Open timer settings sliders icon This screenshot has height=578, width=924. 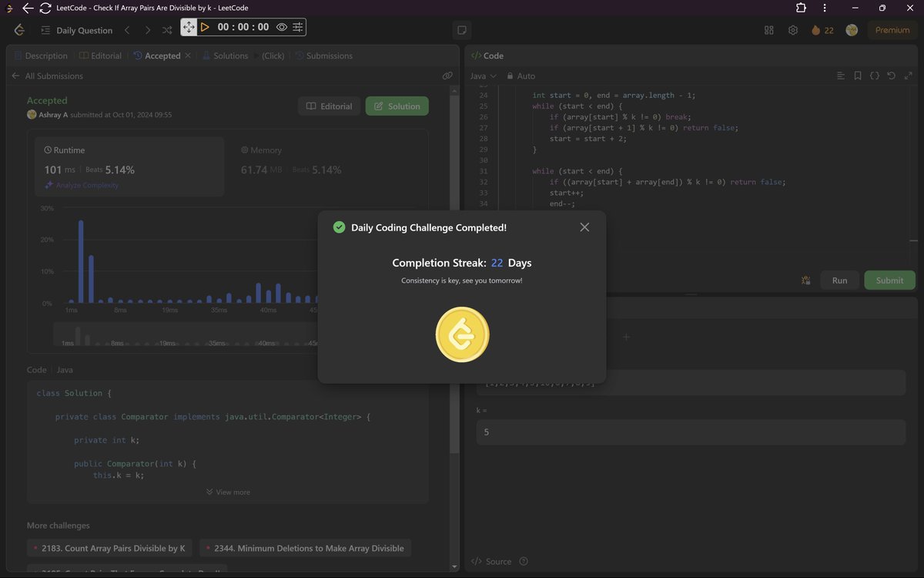(298, 27)
